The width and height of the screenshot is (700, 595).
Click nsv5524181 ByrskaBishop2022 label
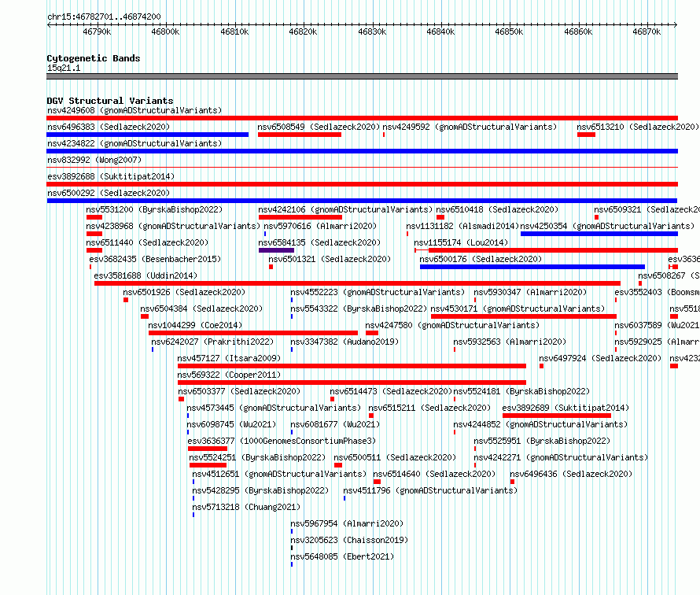click(x=521, y=391)
